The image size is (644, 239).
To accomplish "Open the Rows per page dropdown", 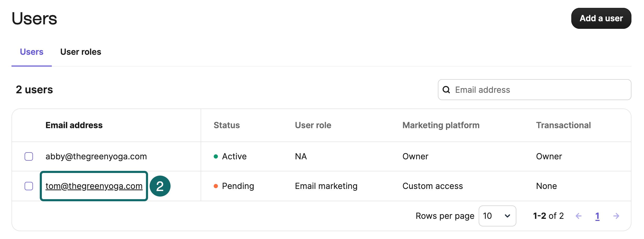I will click(497, 216).
